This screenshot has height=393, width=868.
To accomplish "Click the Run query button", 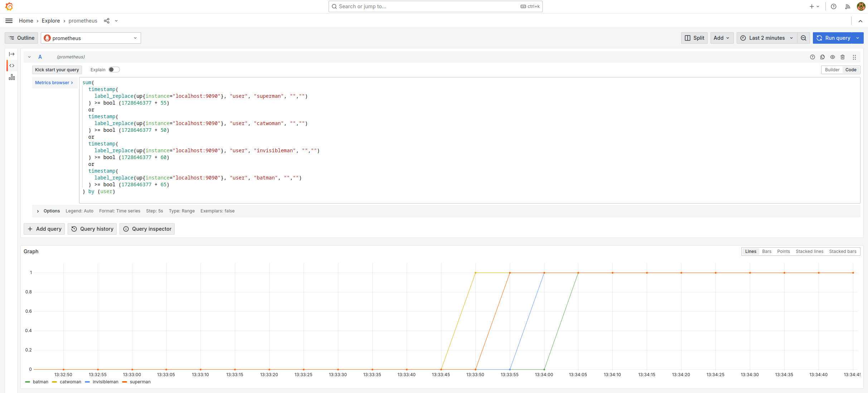I will coord(834,38).
